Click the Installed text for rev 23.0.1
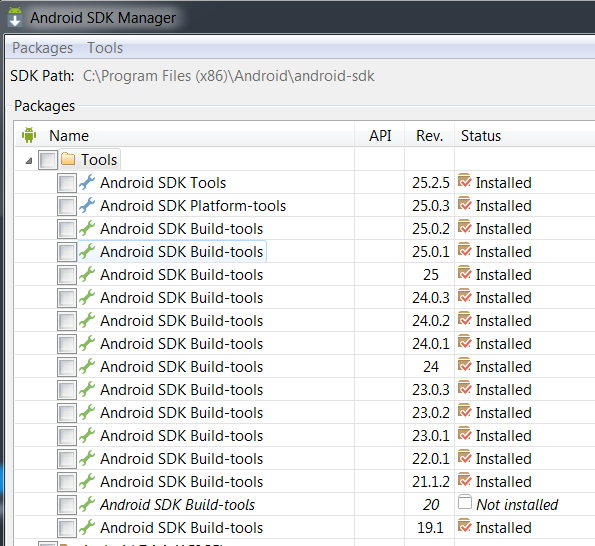Viewport: 595px width, 546px height. (504, 436)
